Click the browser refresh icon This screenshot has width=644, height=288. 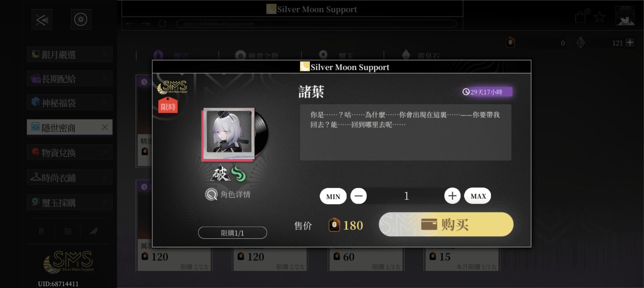click(162, 24)
